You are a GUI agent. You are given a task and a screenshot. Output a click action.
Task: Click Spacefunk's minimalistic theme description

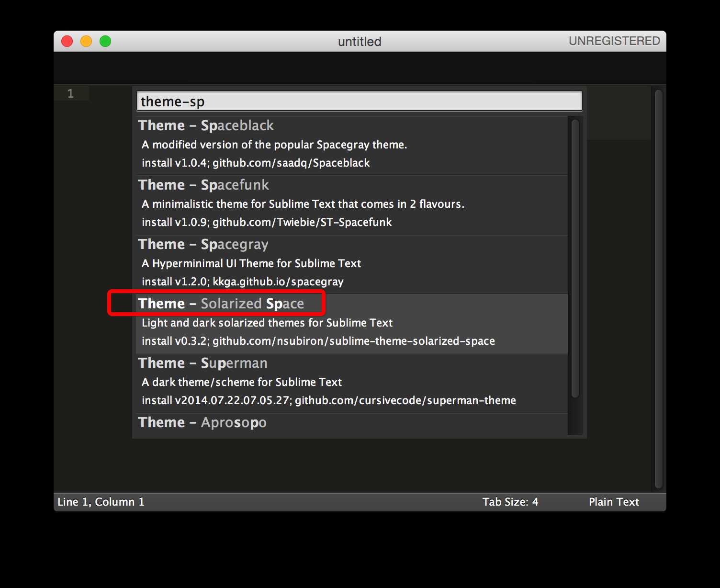click(x=303, y=204)
